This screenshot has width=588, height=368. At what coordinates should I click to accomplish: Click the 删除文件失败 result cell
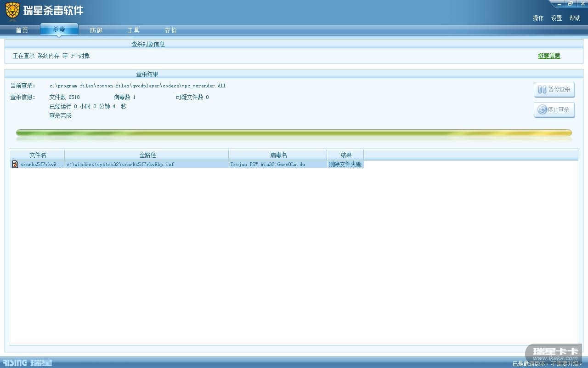(x=345, y=164)
